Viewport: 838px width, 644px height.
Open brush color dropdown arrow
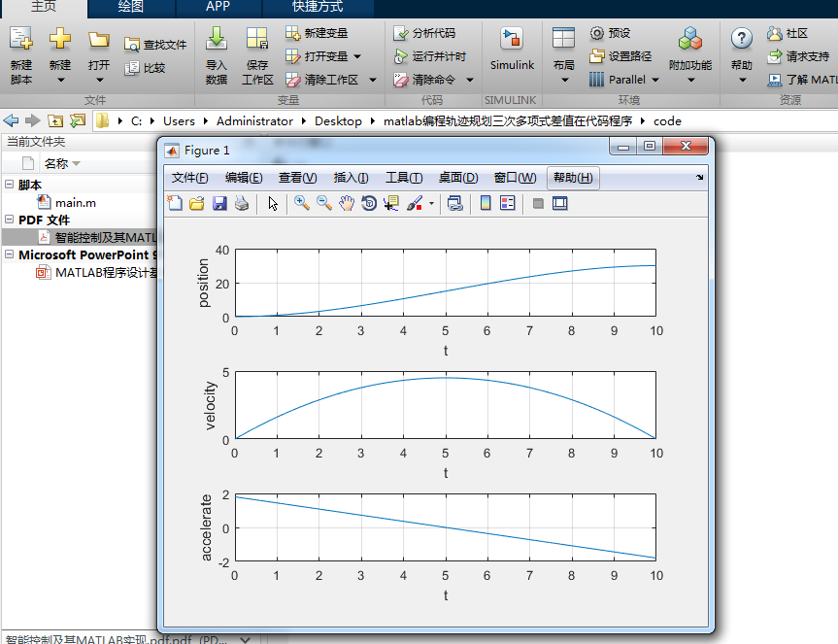[431, 204]
